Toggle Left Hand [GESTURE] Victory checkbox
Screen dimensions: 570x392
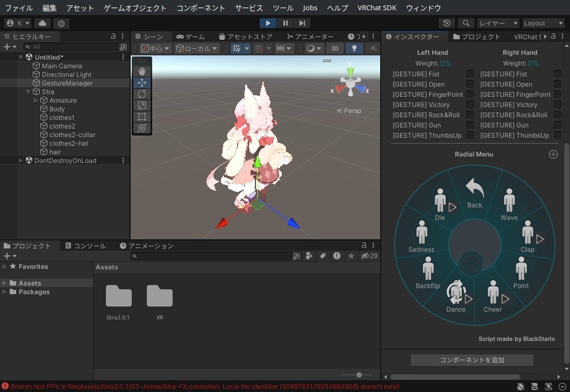[469, 104]
